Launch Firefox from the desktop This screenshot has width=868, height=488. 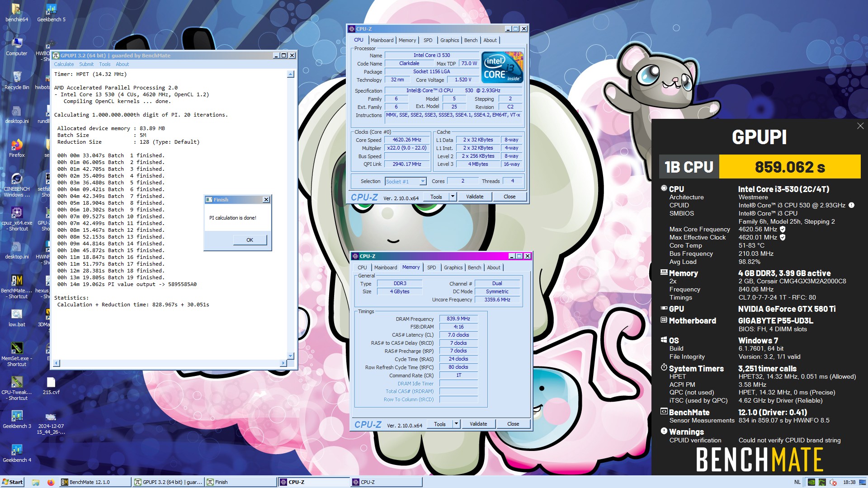[17, 148]
